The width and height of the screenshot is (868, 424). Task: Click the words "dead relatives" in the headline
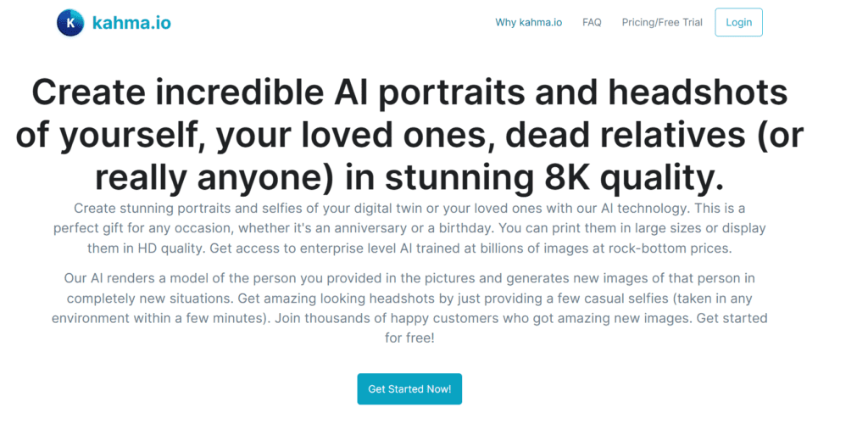tap(610, 134)
